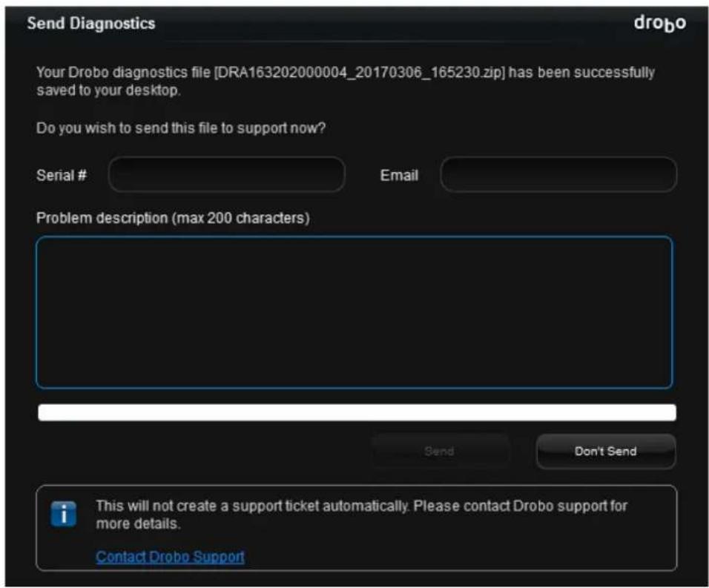The height and width of the screenshot is (588, 709).
Task: Click the Don't Send button
Action: coord(606,451)
